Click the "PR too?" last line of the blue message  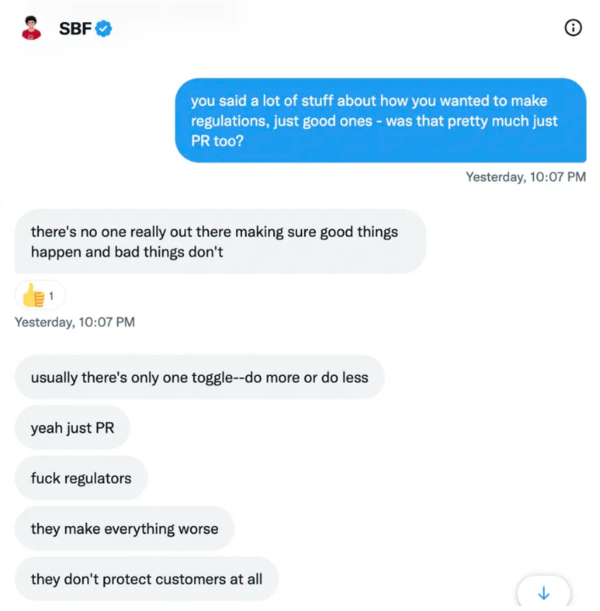tap(218, 141)
